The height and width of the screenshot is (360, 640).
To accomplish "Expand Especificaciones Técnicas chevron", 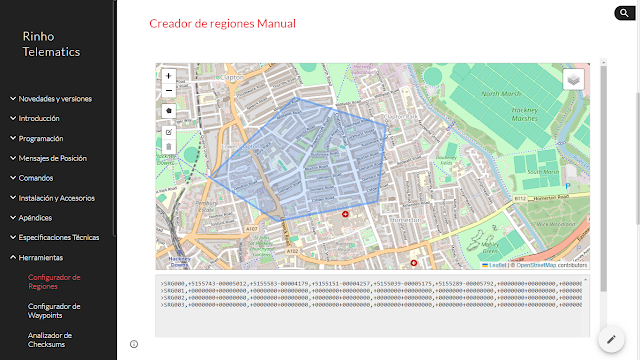I will 13,237.
